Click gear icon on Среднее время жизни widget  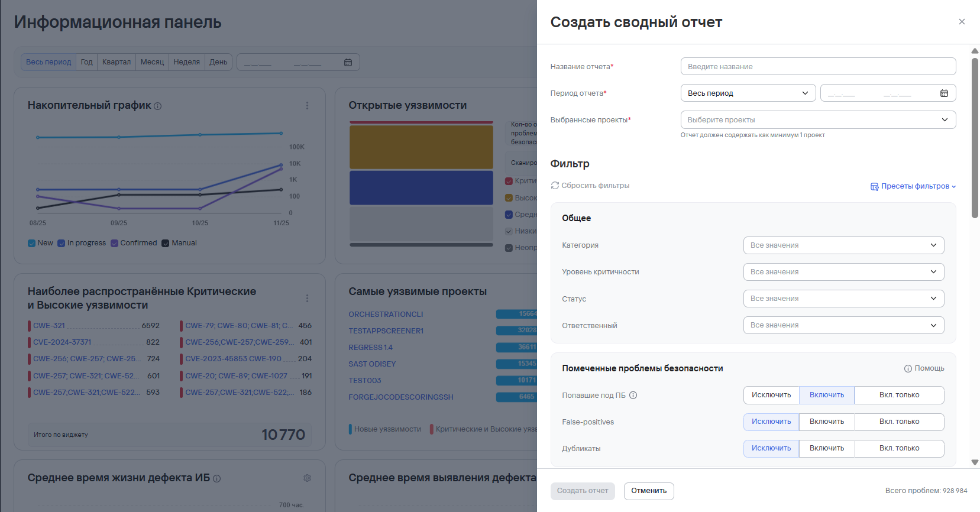click(x=307, y=478)
